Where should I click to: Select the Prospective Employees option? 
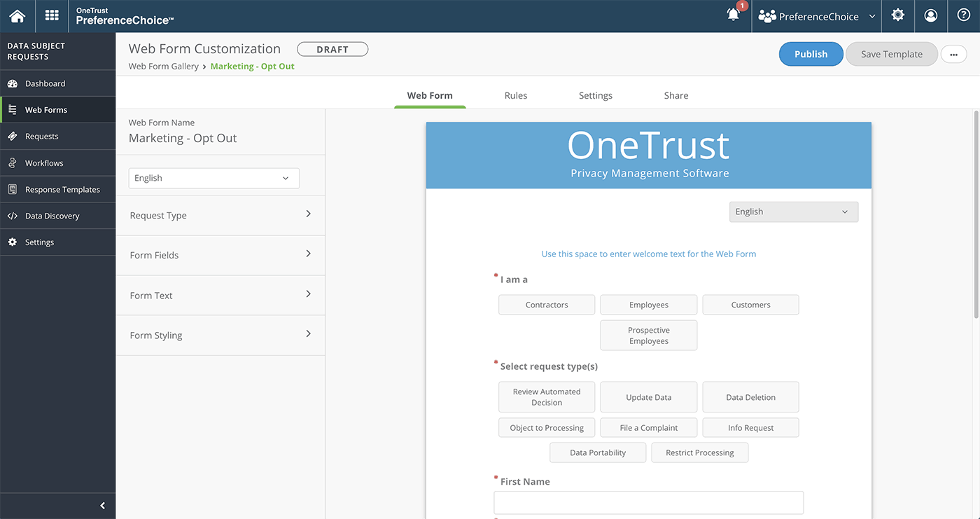(x=649, y=335)
